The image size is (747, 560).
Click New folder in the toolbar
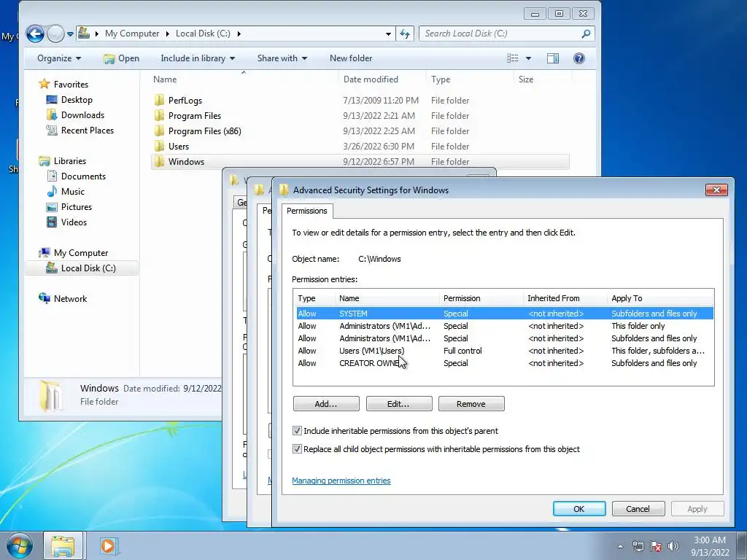point(351,58)
